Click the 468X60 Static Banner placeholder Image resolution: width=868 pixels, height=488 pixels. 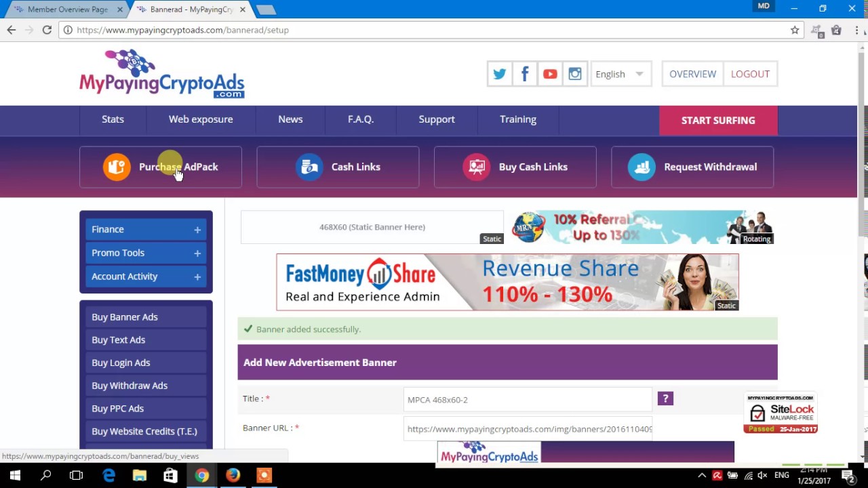click(x=372, y=227)
